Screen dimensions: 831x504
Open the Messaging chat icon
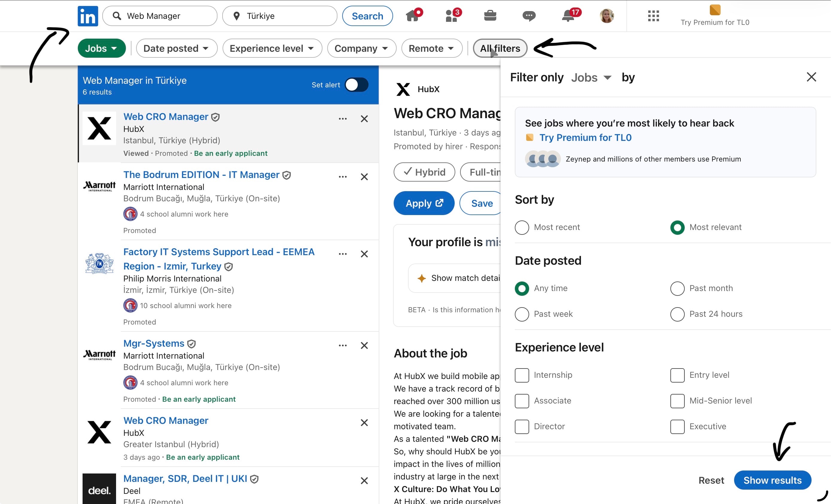tap(529, 16)
